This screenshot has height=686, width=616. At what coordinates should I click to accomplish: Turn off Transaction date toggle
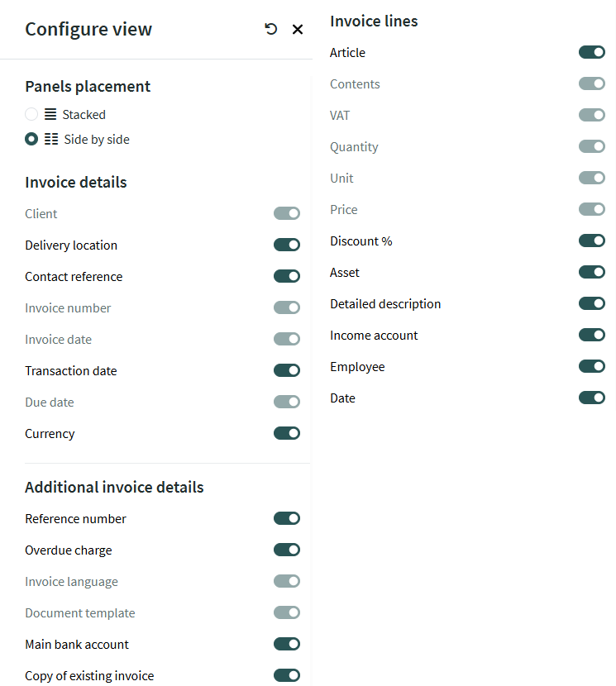[287, 370]
